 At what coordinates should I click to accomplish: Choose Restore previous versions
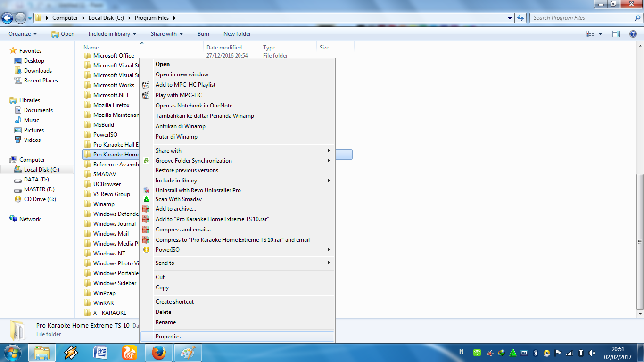click(x=237, y=170)
